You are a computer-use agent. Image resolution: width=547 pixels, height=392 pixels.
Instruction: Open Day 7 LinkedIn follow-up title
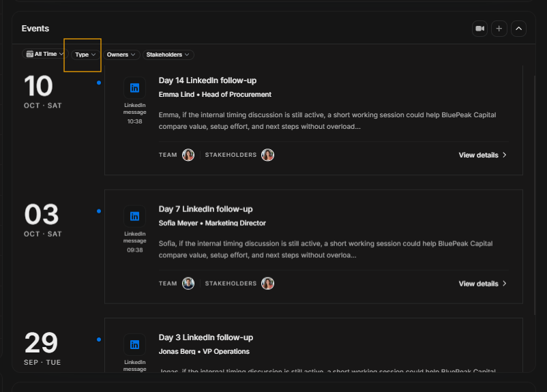205,209
